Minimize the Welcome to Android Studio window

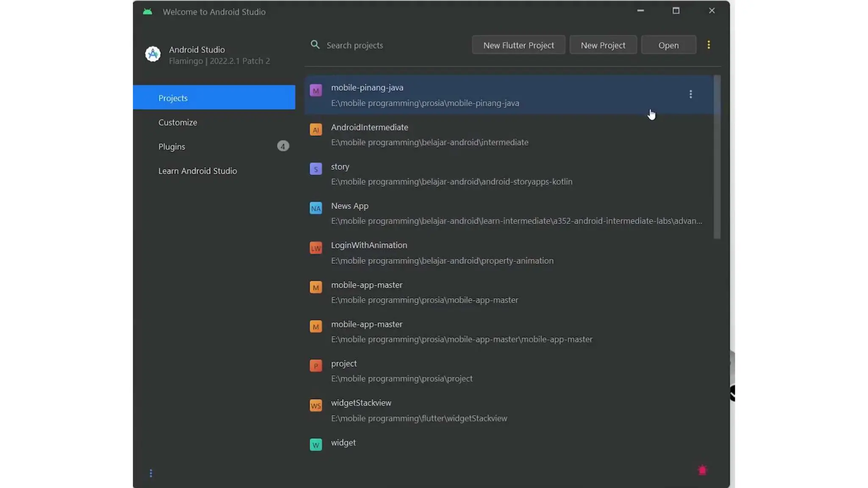(x=640, y=11)
